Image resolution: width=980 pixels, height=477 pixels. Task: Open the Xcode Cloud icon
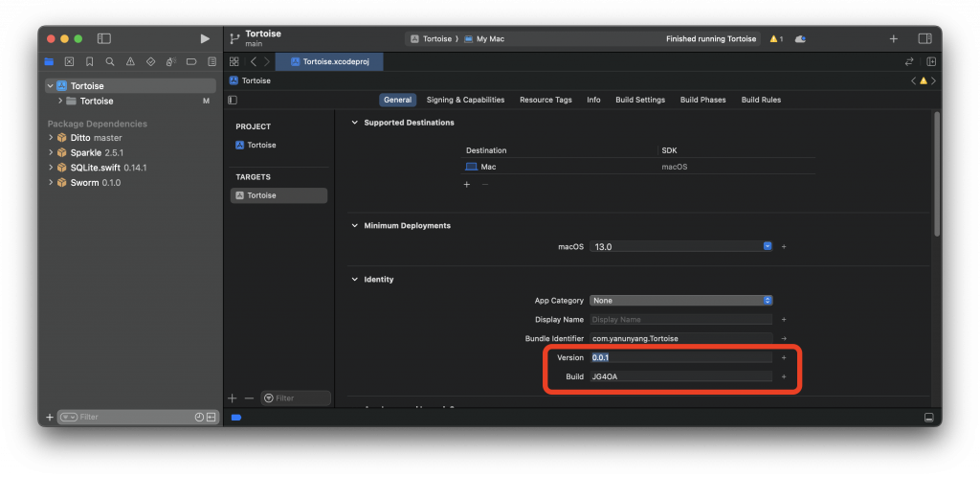coord(800,38)
